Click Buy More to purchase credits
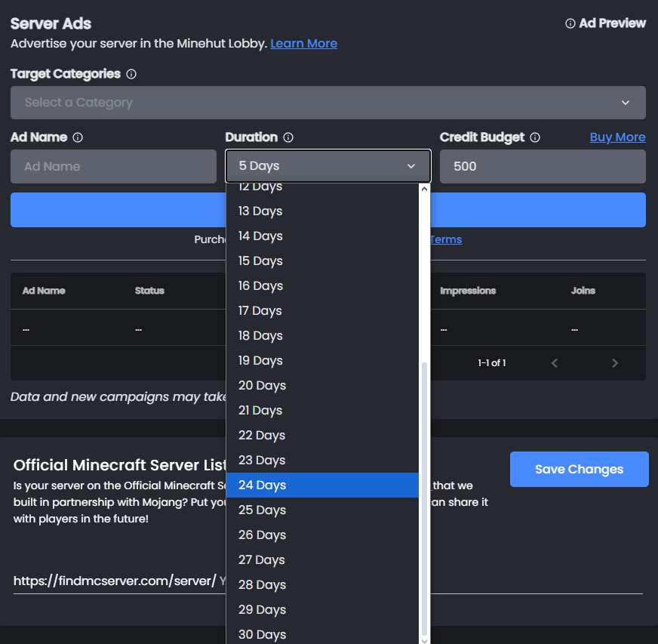This screenshot has width=658, height=644. tap(617, 137)
